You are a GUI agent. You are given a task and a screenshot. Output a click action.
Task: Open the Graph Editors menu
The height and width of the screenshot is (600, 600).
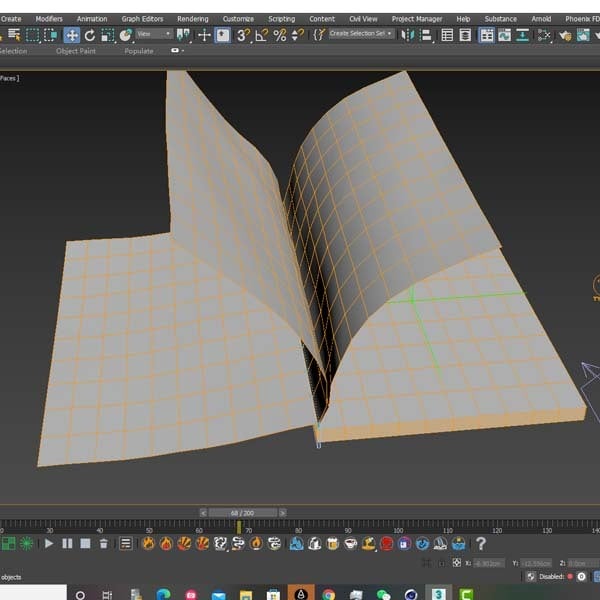click(142, 19)
